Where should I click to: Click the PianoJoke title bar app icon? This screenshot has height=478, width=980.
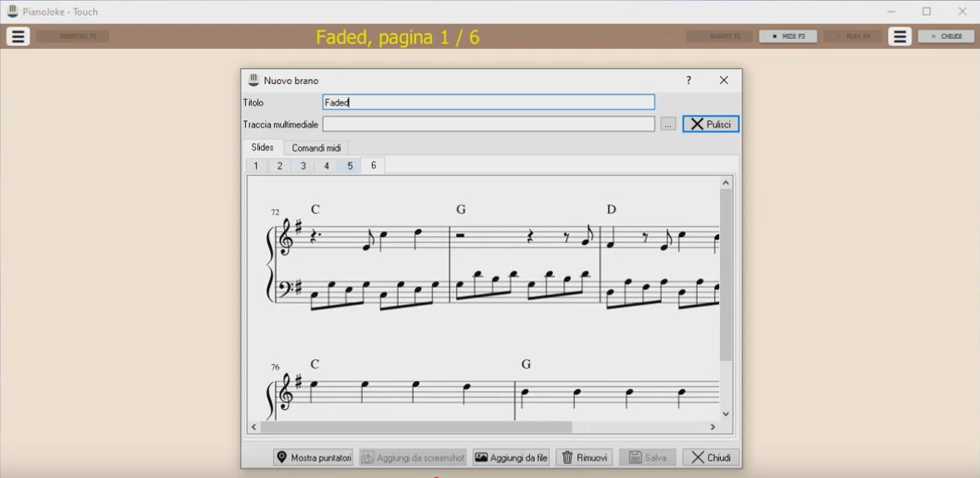pos(12,12)
